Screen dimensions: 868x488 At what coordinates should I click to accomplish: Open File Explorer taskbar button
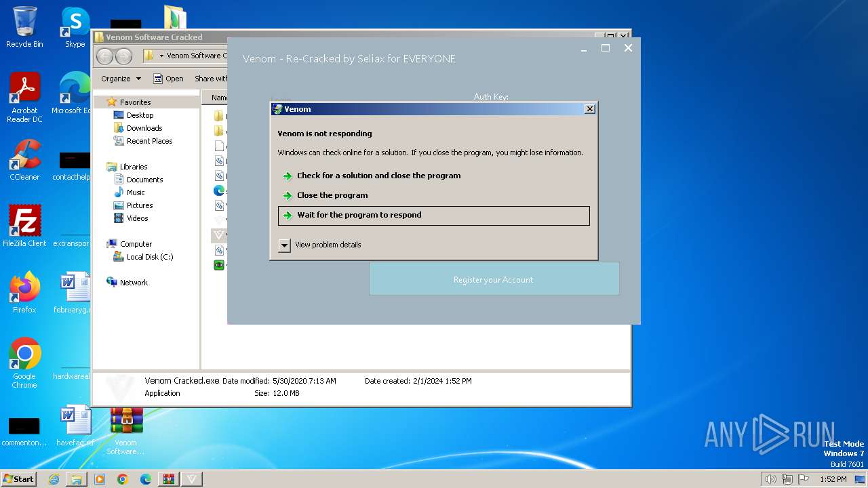click(77, 479)
